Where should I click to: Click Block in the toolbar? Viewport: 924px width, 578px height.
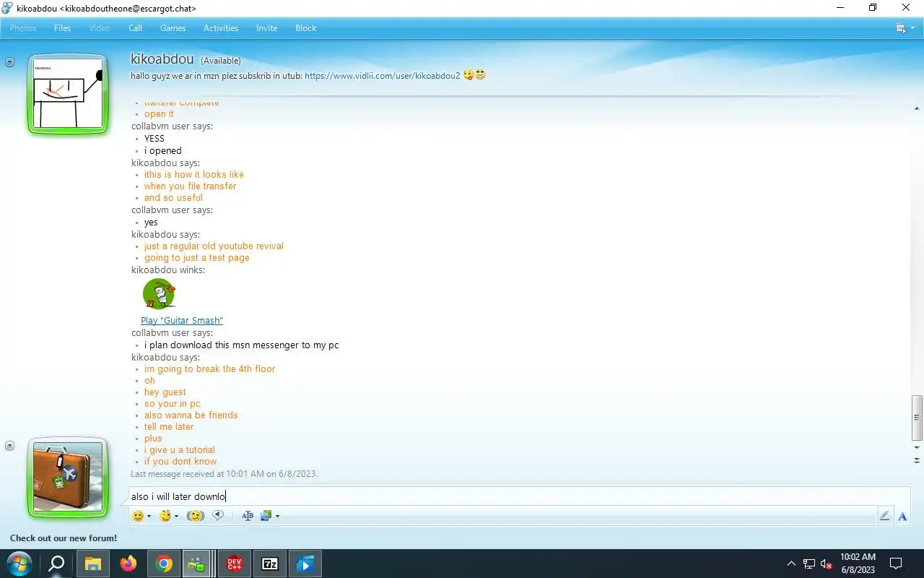tap(306, 28)
